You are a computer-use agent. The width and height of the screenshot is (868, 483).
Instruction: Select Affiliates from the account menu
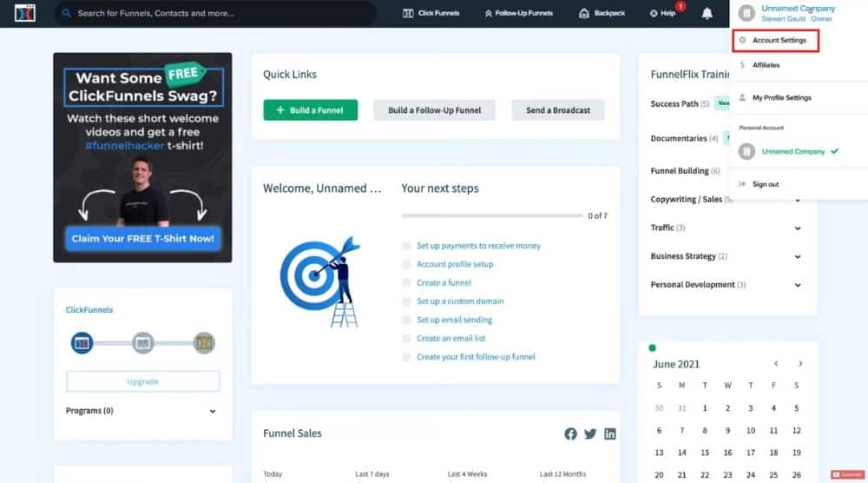[766, 65]
